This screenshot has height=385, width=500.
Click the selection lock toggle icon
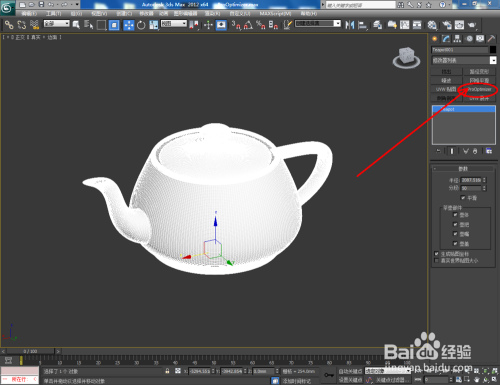click(x=167, y=371)
